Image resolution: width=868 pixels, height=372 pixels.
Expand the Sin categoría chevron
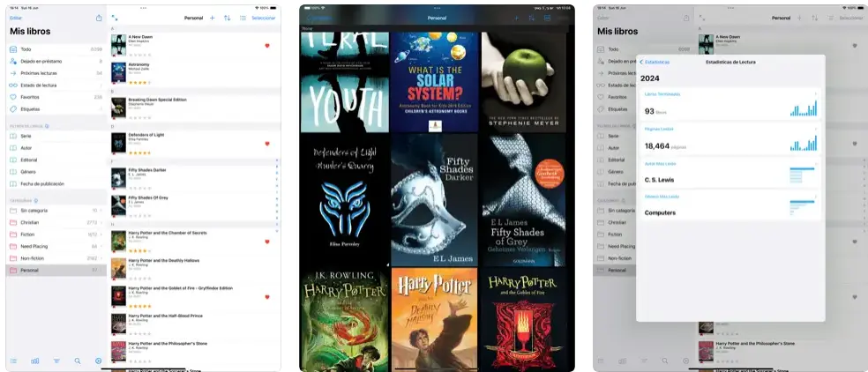coord(101,211)
